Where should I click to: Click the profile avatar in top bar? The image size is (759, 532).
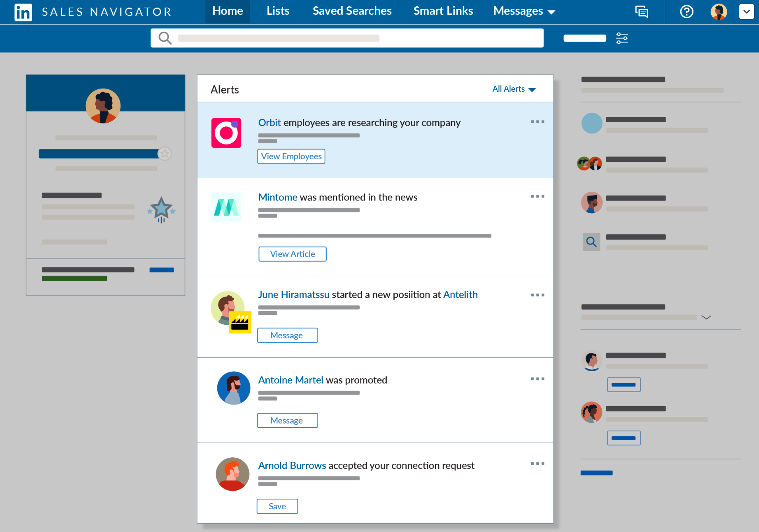718,12
